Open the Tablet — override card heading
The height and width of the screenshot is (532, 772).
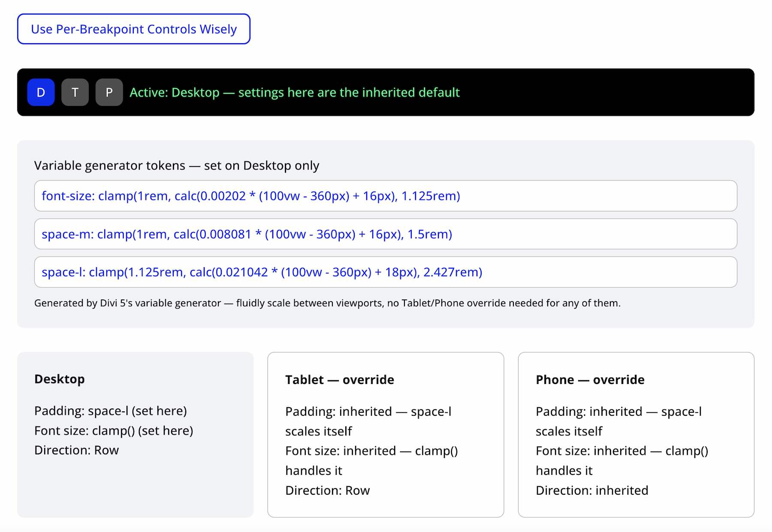[340, 380]
